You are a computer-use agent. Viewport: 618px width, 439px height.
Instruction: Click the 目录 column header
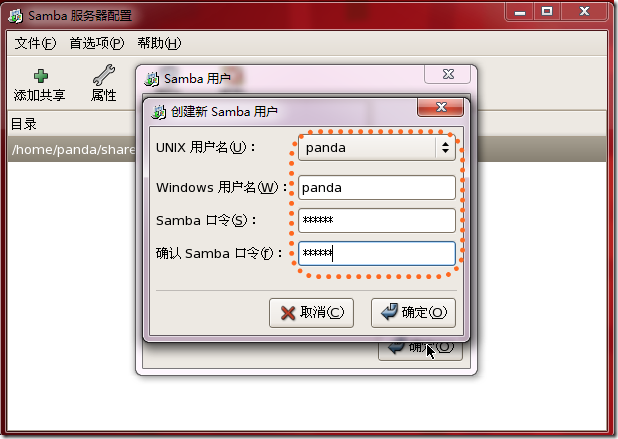point(24,124)
